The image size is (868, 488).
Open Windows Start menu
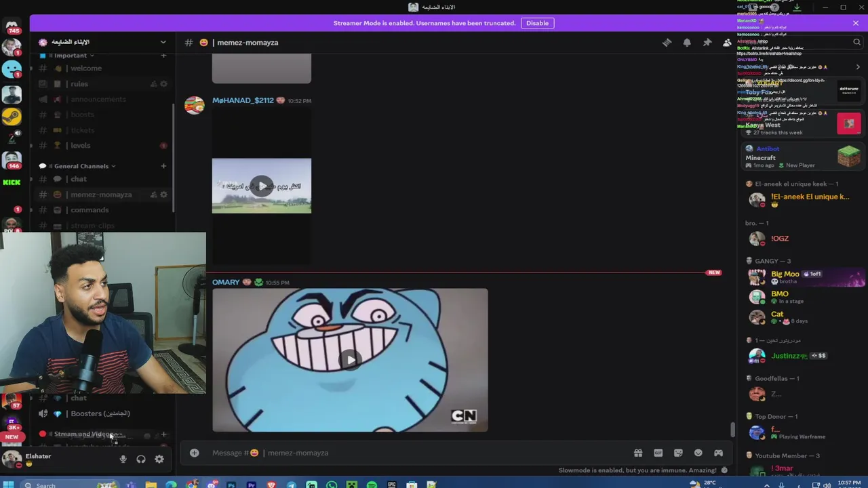[9, 485]
